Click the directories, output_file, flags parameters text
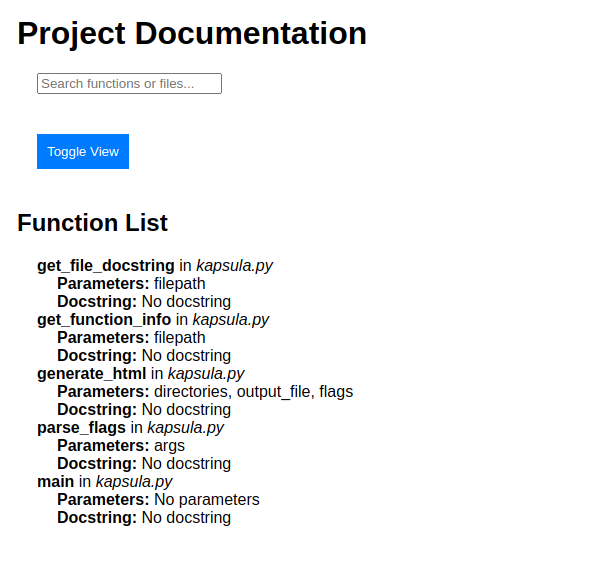Screen dimensions: 607x583 (x=254, y=392)
